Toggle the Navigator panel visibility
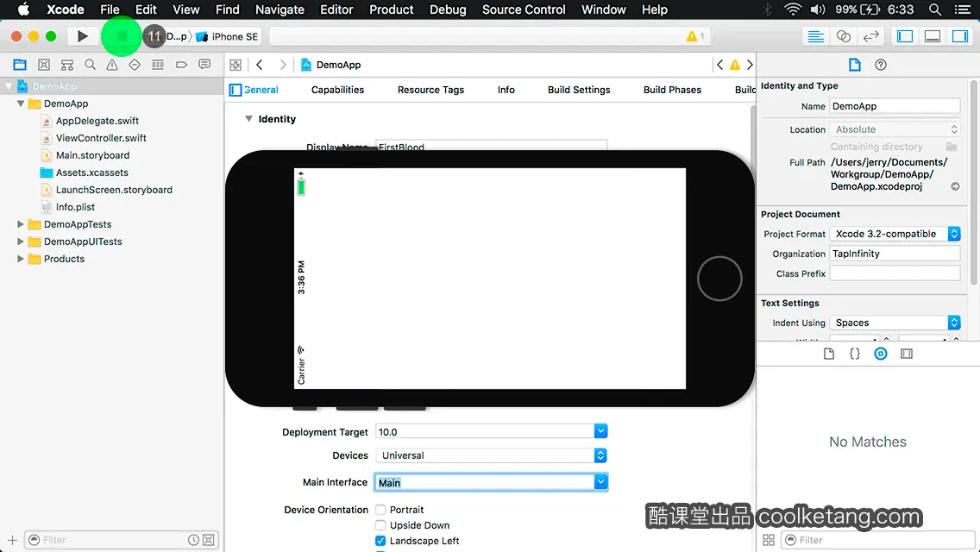The width and height of the screenshot is (980, 552). (904, 36)
